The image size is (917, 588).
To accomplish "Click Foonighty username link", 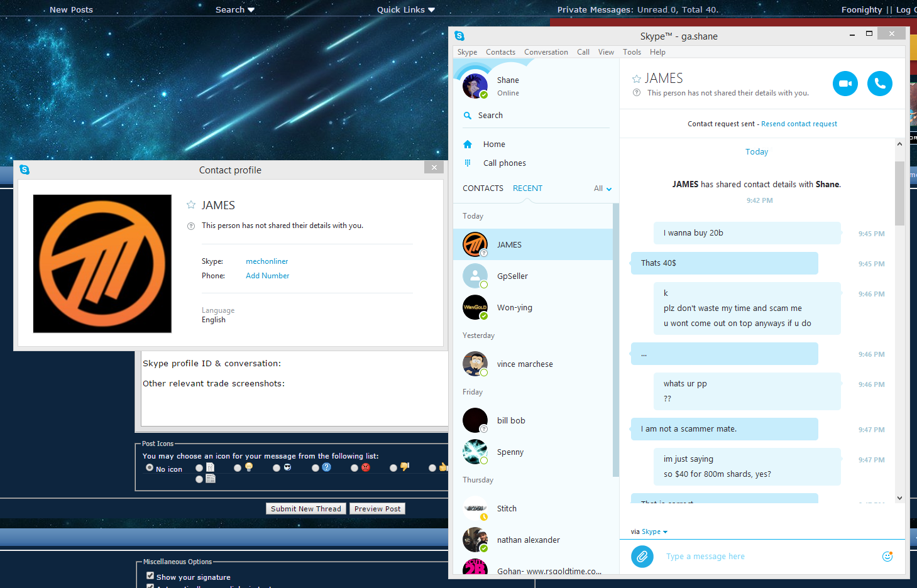I will point(862,9).
